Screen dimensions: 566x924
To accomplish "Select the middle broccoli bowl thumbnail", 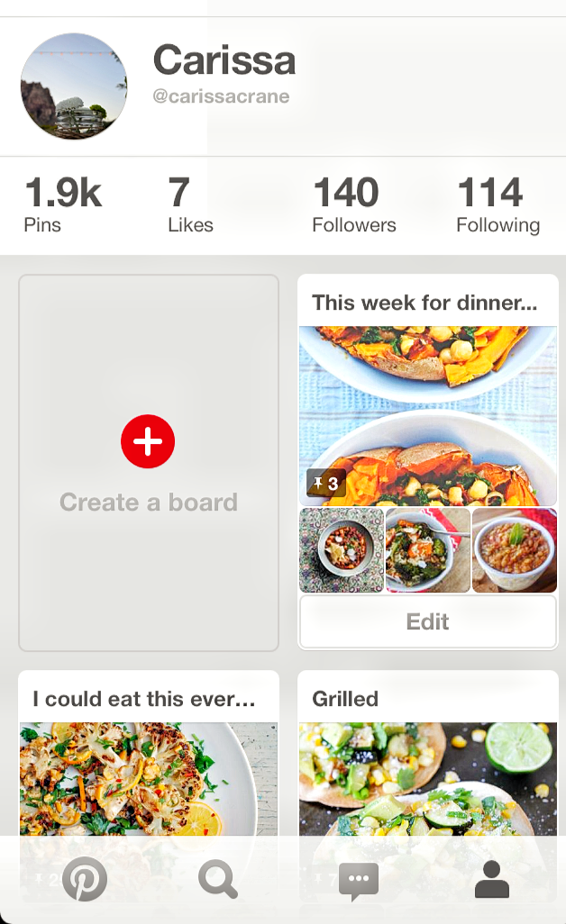I will (x=427, y=550).
